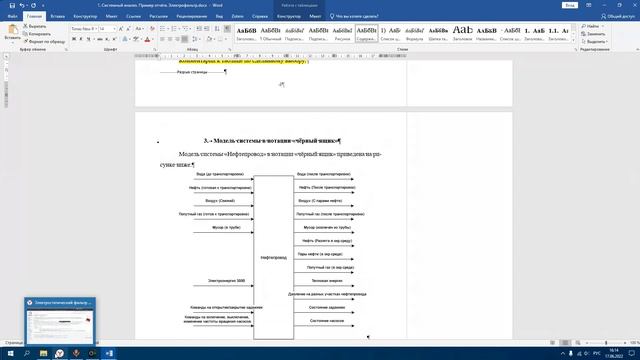This screenshot has height=360, width=640.
Task: Activate Format Painter (Формат по образцу)
Action: coord(44,42)
